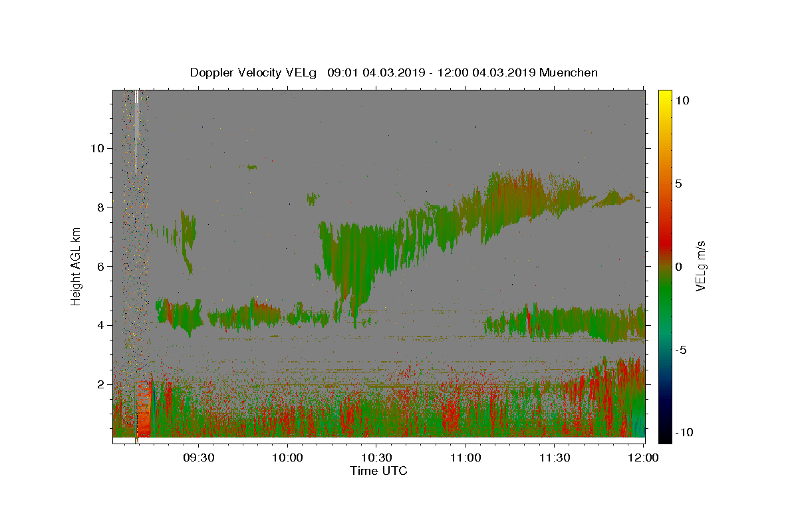Click the colorbar label '-10'
The image size is (798, 532).
coord(685,433)
